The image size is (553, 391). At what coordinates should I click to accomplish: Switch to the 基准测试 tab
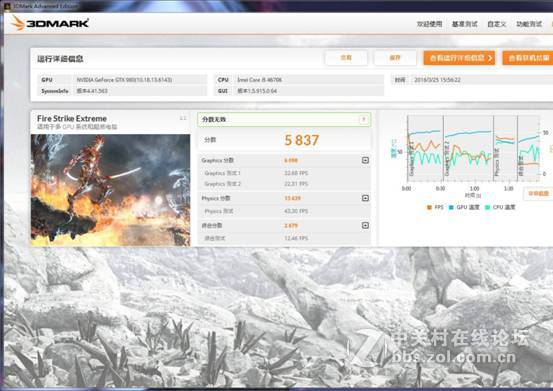tap(464, 24)
